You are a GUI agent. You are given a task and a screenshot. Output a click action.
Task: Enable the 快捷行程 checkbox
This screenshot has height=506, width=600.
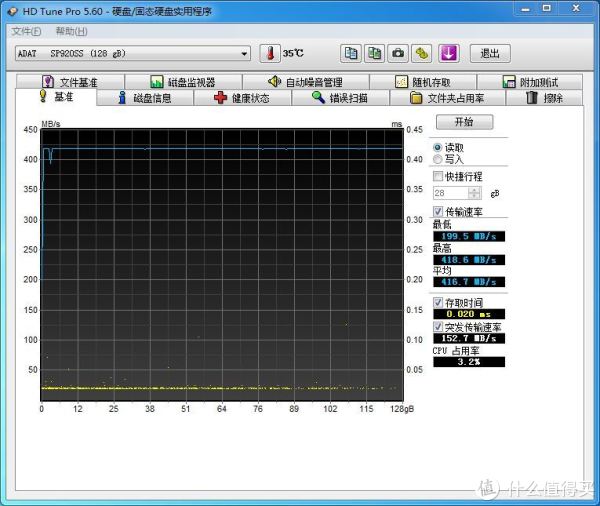click(438, 176)
